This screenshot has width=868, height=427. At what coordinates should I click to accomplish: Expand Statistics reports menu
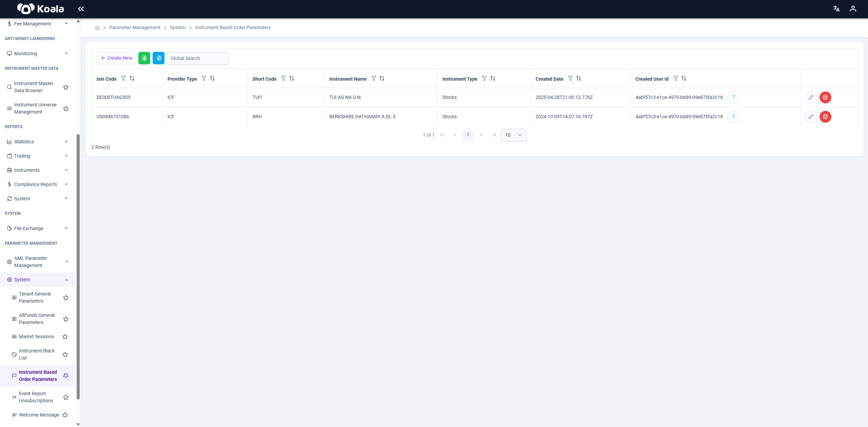coord(38,142)
